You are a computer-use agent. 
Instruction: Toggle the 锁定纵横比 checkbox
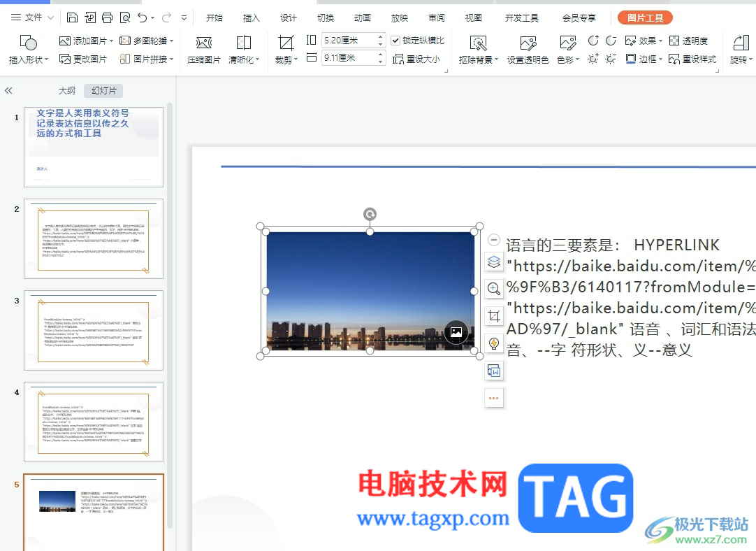tap(395, 40)
